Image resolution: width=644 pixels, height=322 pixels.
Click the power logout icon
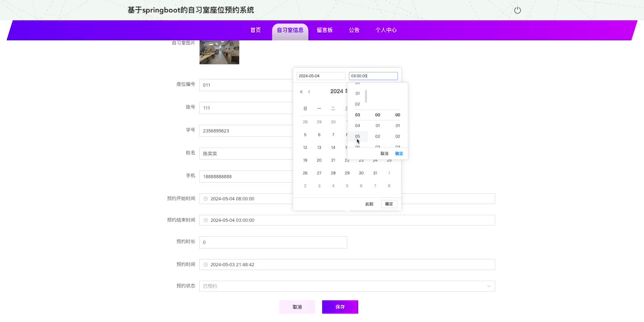coord(517,10)
